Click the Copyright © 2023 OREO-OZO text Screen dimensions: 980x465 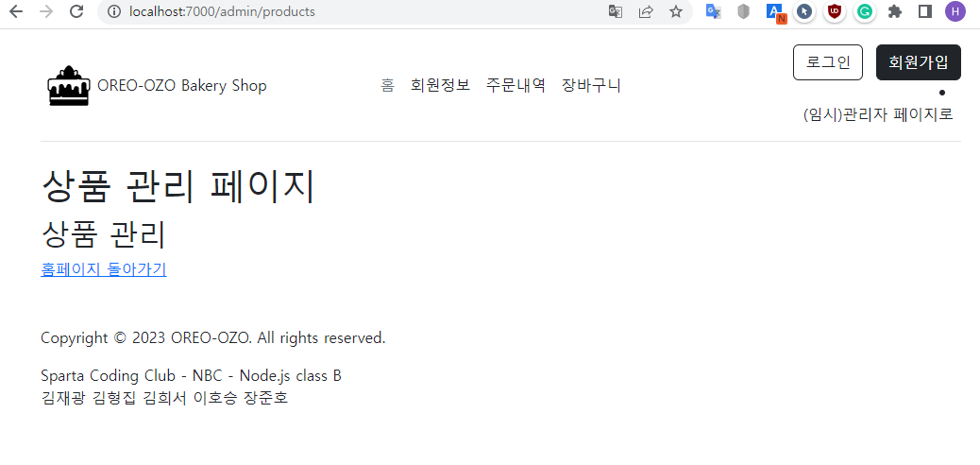tap(213, 338)
